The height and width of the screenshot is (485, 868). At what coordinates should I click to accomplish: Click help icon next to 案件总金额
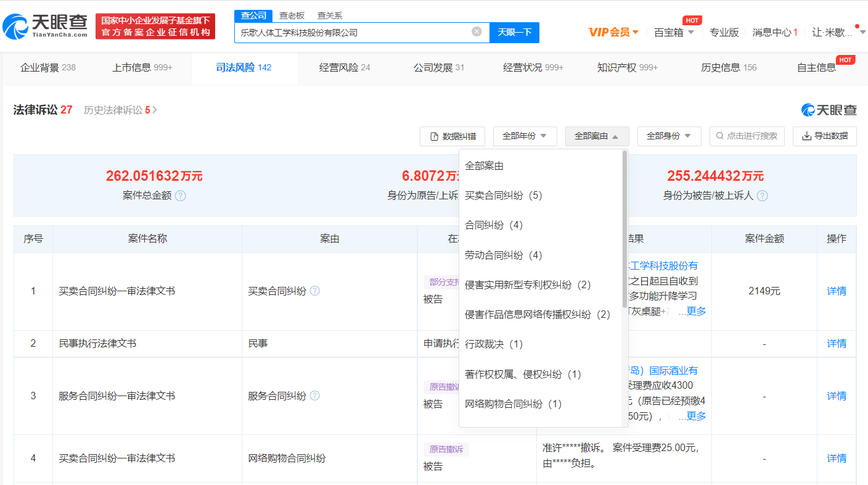pos(180,196)
